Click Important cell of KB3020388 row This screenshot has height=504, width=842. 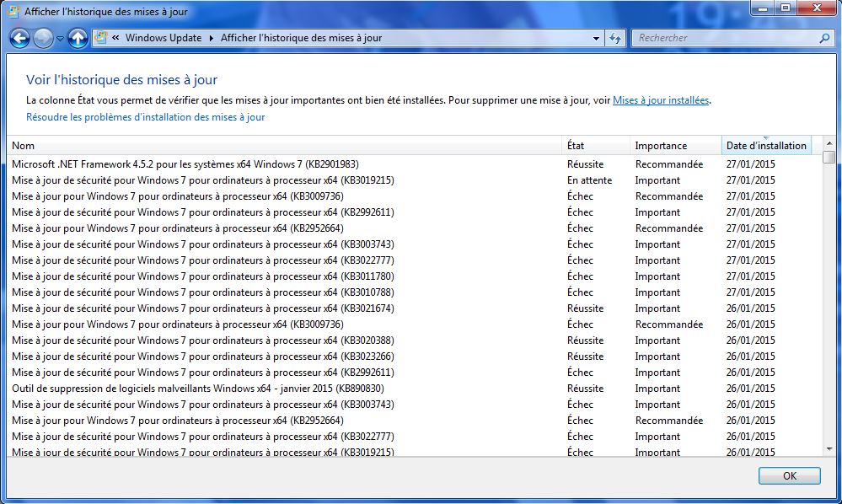pos(657,340)
